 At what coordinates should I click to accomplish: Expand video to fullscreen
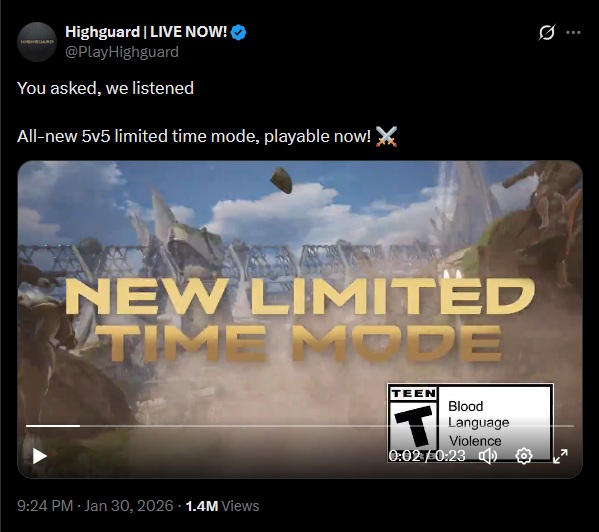[560, 456]
